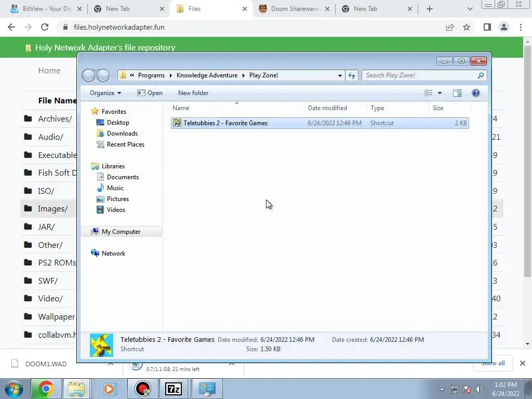Select My Computer in navigation pane
Screen dimensions: 532x399
(121, 231)
